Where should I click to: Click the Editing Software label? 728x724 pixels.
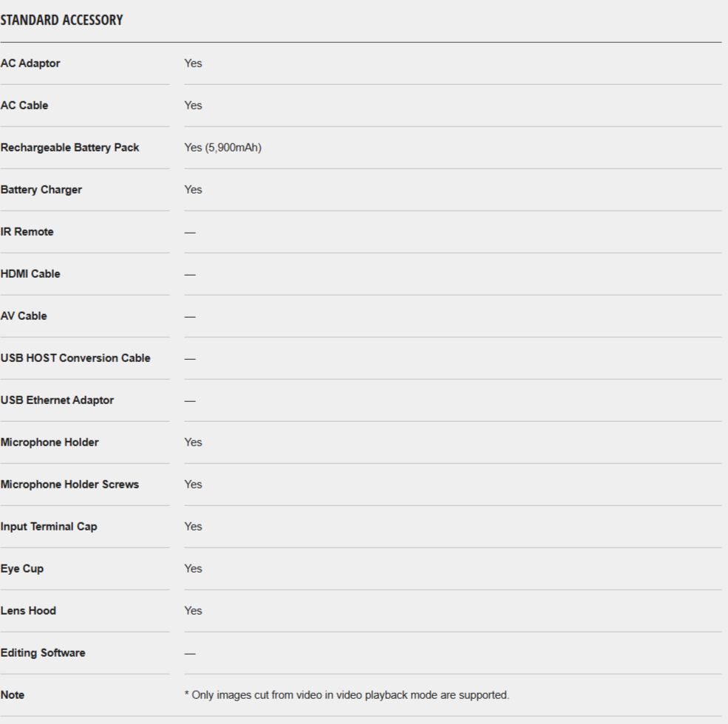(43, 653)
